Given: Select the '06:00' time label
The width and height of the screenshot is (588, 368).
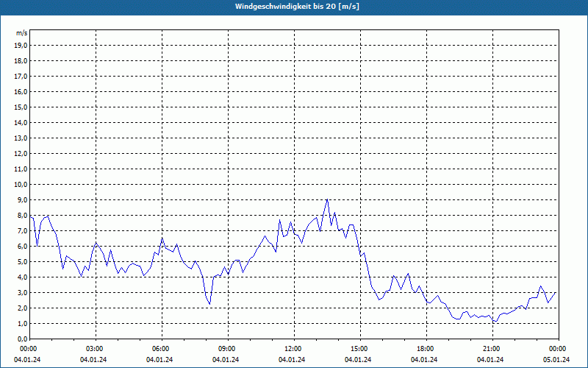Looking at the screenshot, I should 162,349.
